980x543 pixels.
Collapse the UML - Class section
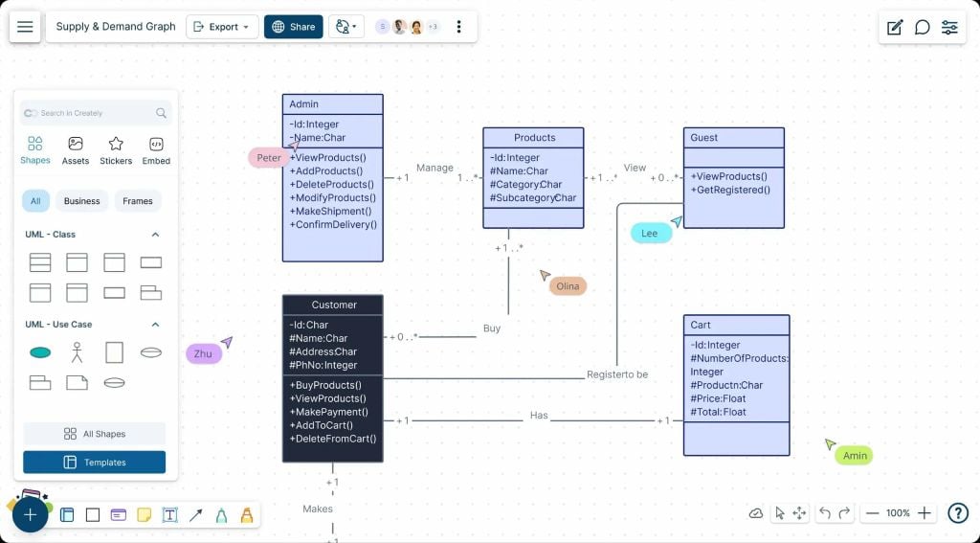tap(155, 235)
